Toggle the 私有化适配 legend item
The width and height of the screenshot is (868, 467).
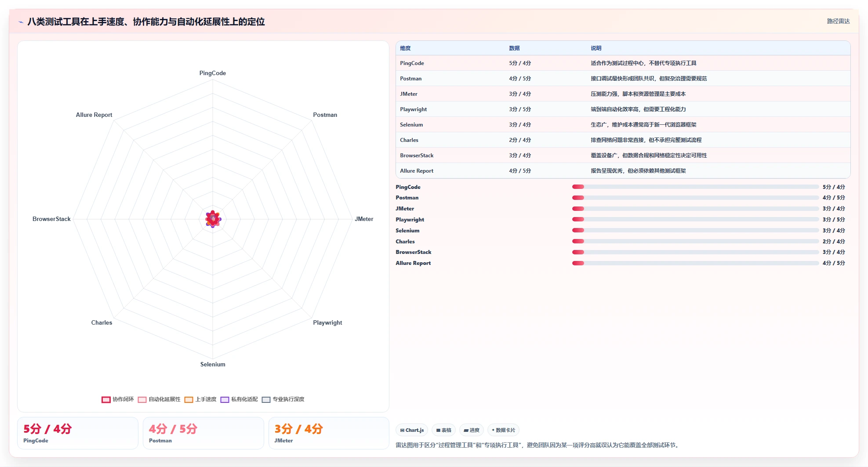[x=239, y=399]
